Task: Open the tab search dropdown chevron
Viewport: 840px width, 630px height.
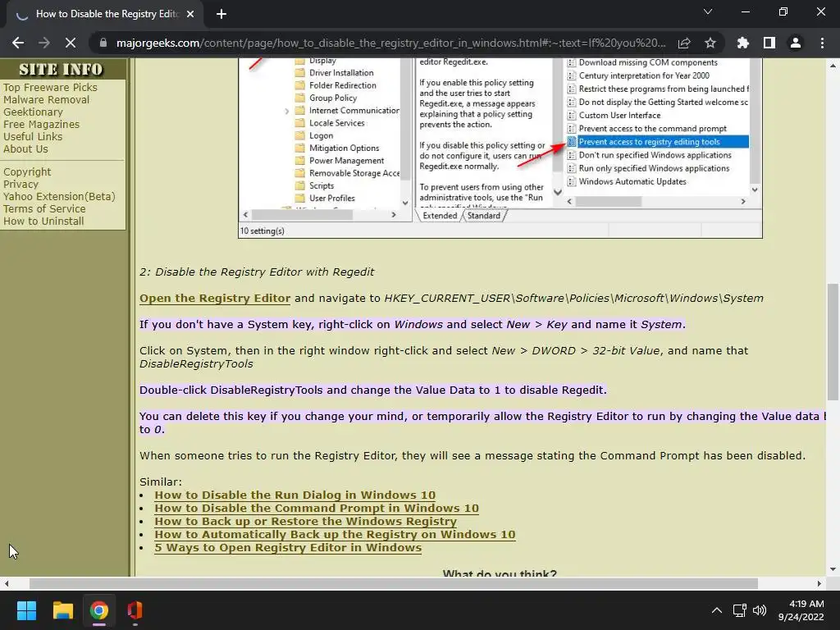Action: [x=708, y=11]
